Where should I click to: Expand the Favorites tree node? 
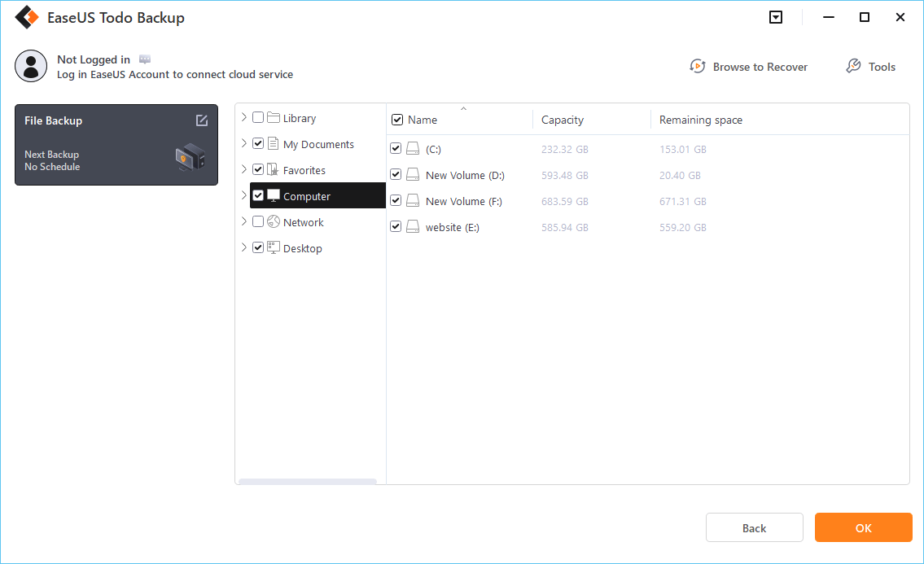pos(244,169)
